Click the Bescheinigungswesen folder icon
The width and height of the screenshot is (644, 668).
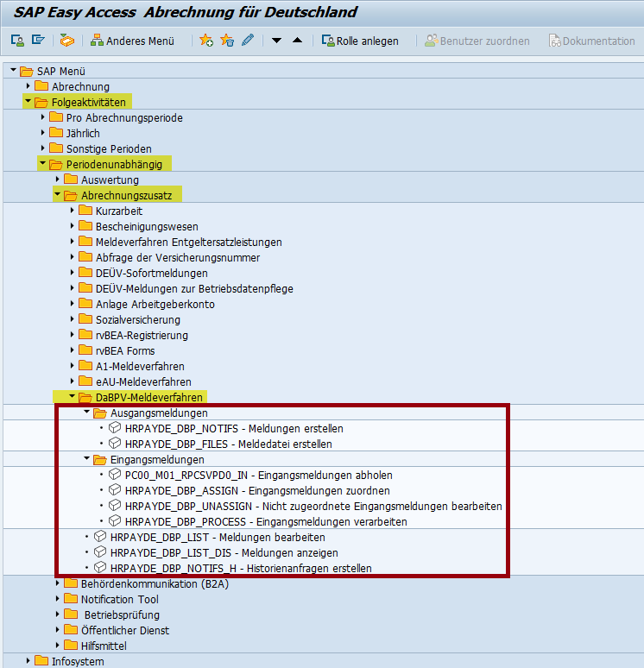[85, 226]
